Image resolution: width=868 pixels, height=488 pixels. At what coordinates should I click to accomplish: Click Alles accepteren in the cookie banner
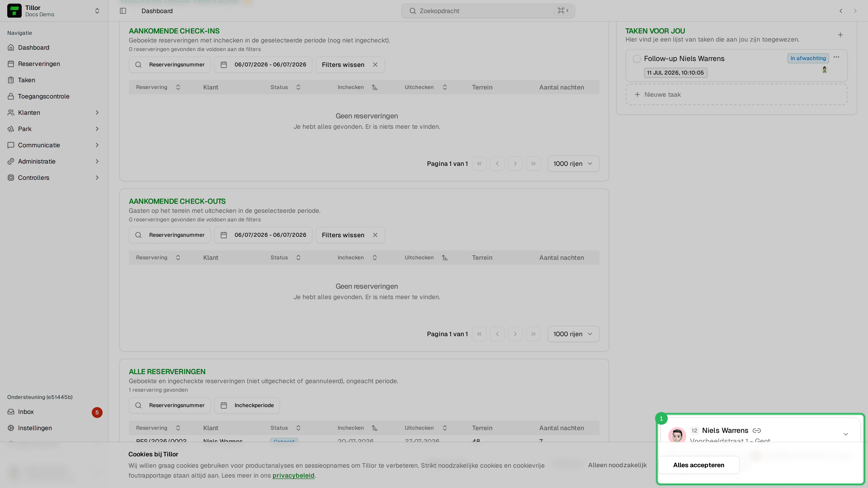click(698, 465)
